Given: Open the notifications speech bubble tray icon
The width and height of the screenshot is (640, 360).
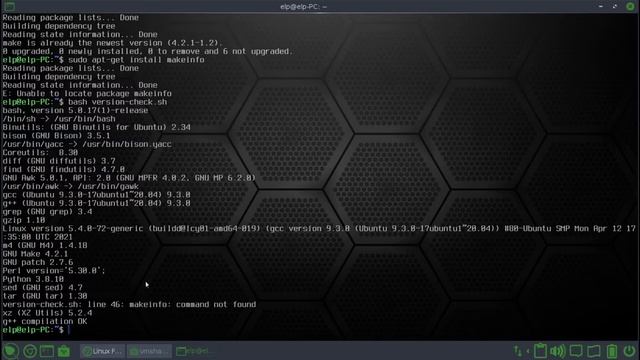Looking at the screenshot, I should tap(576, 351).
